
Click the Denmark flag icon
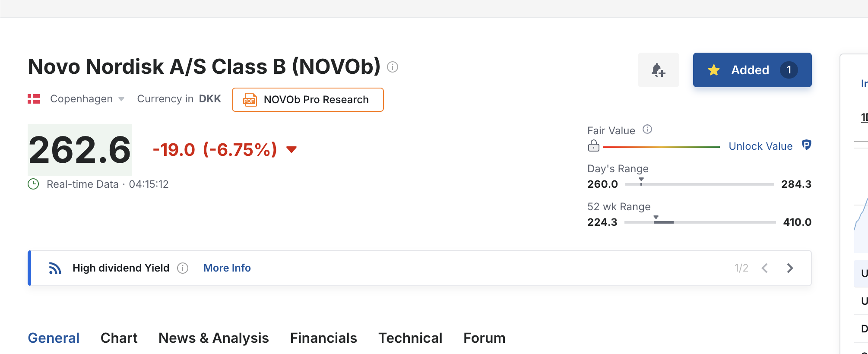point(34,99)
